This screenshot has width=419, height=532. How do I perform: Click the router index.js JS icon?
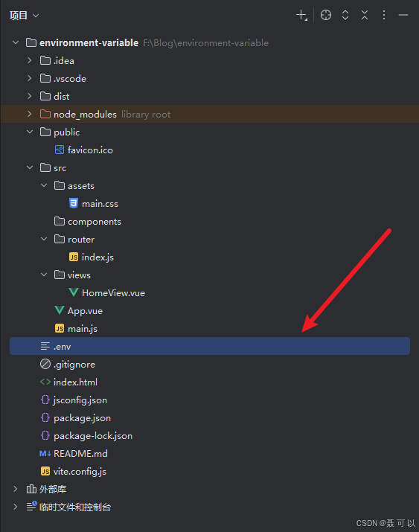(74, 257)
